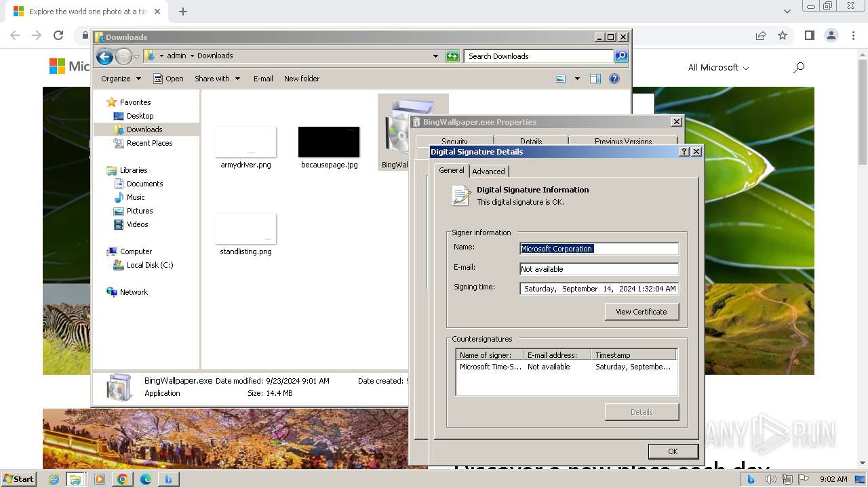Click the search magnifier on the Microsoft page
868x488 pixels.
(799, 67)
